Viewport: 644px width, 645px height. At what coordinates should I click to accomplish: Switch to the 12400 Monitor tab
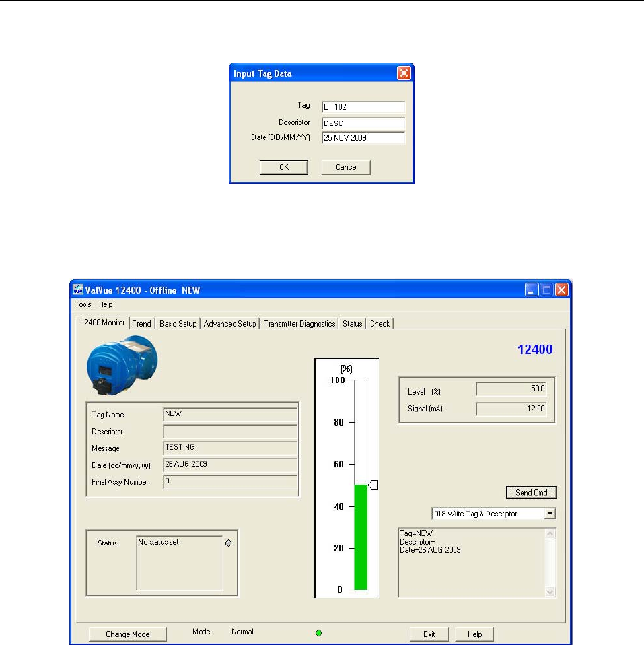pos(103,322)
